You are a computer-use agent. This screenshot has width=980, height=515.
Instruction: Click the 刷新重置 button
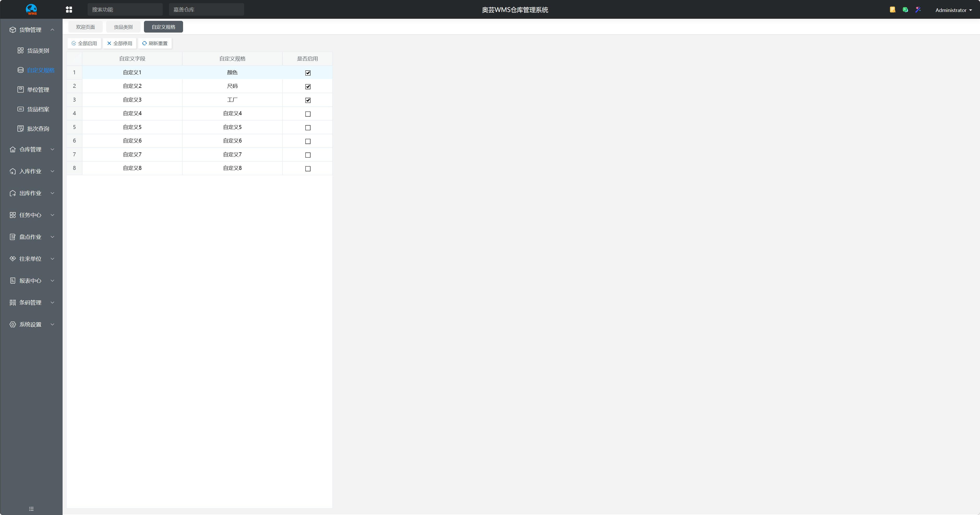[155, 43]
